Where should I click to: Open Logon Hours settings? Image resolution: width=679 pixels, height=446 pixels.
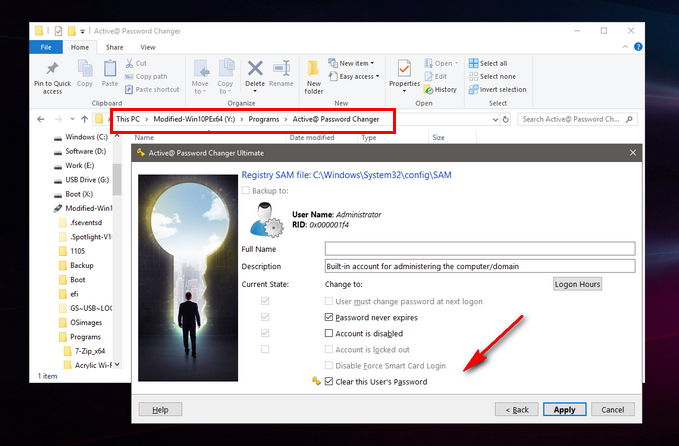pyautogui.click(x=577, y=284)
